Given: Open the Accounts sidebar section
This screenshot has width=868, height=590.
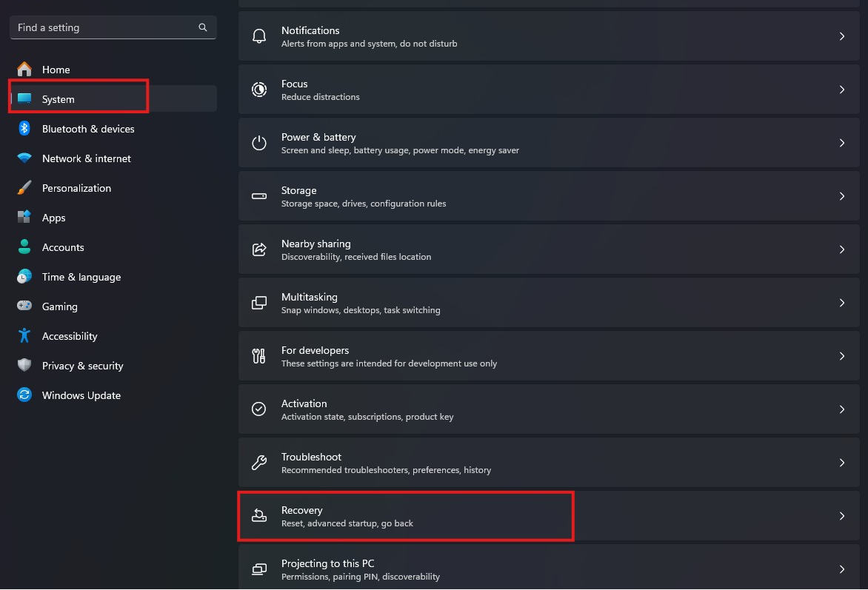Looking at the screenshot, I should point(63,247).
